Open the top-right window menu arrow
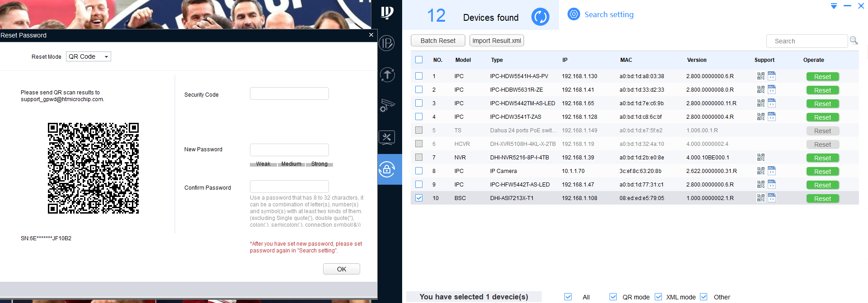Viewport: 868px width, 303px height. (x=834, y=6)
